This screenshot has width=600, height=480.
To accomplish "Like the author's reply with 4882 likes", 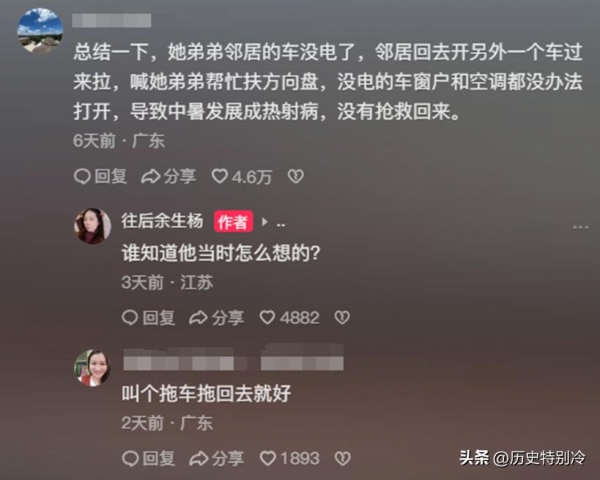I will 289,318.
